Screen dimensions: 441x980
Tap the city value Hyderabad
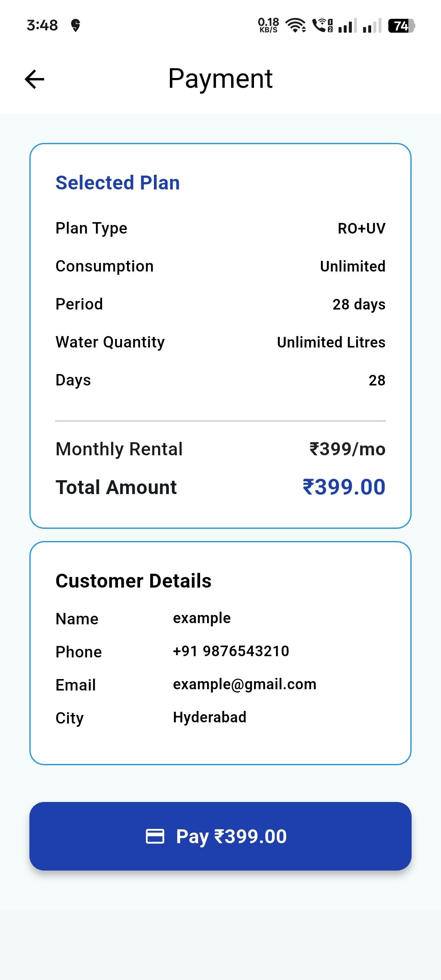(210, 717)
